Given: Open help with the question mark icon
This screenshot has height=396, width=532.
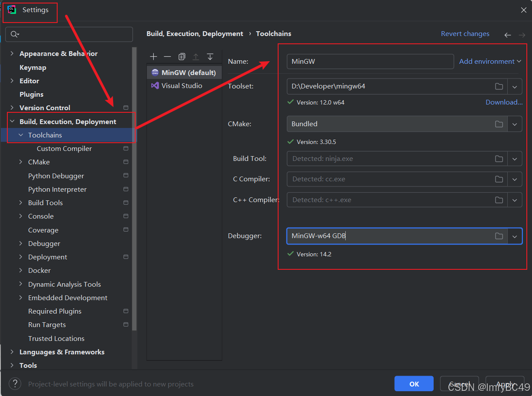Looking at the screenshot, I should coord(15,383).
